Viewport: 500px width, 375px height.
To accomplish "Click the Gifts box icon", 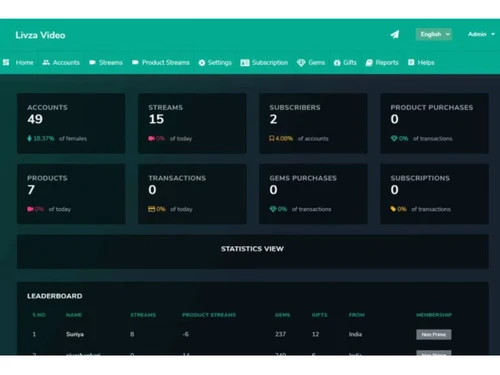I will [x=337, y=63].
